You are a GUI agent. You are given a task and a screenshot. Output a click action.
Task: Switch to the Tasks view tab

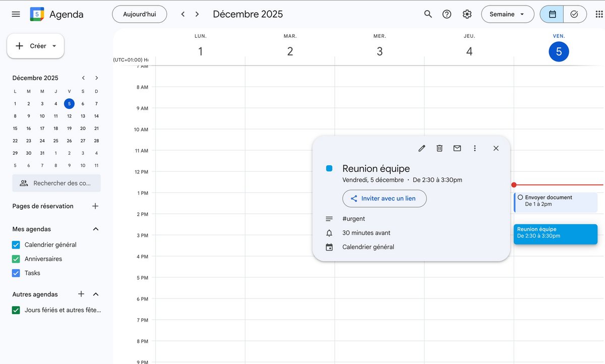(574, 14)
